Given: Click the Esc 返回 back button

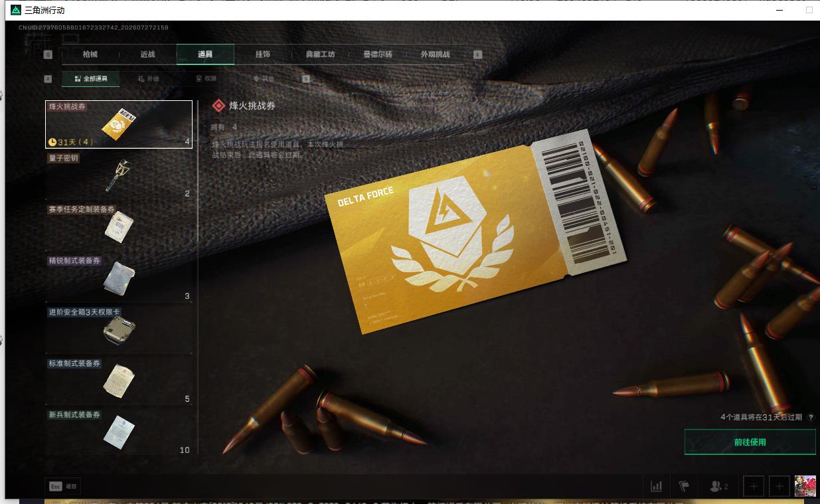Looking at the screenshot, I should [x=62, y=486].
